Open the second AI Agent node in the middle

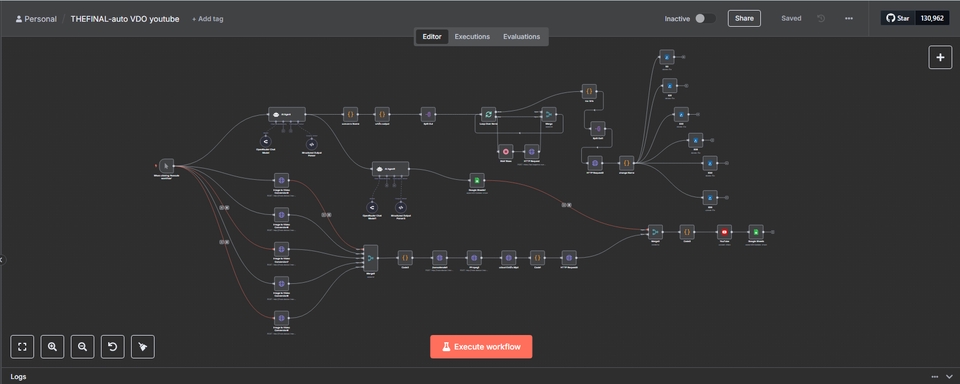point(391,169)
